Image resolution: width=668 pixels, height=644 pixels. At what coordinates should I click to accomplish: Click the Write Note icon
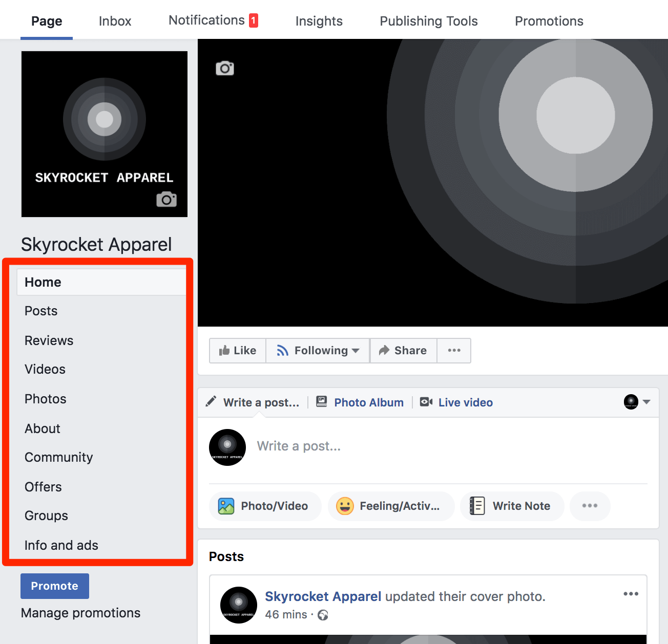click(x=477, y=506)
